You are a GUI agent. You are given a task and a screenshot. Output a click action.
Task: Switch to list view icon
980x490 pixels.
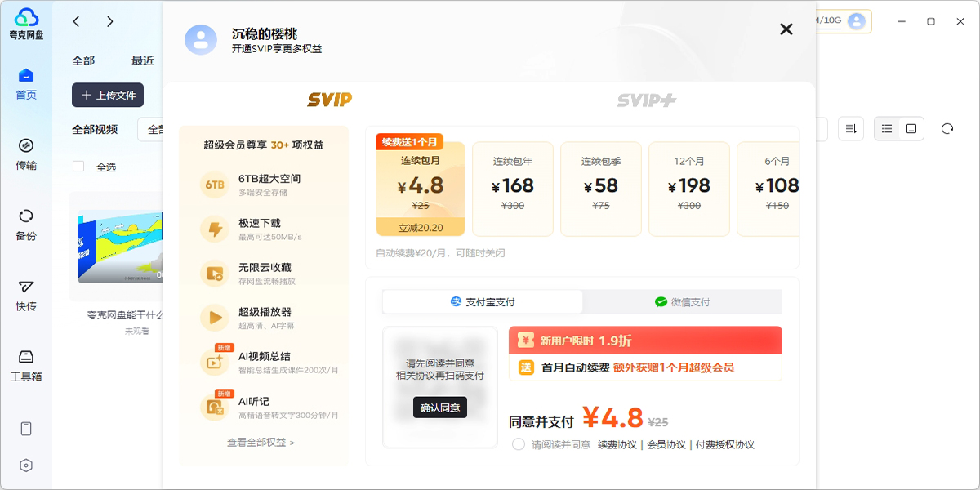(887, 128)
